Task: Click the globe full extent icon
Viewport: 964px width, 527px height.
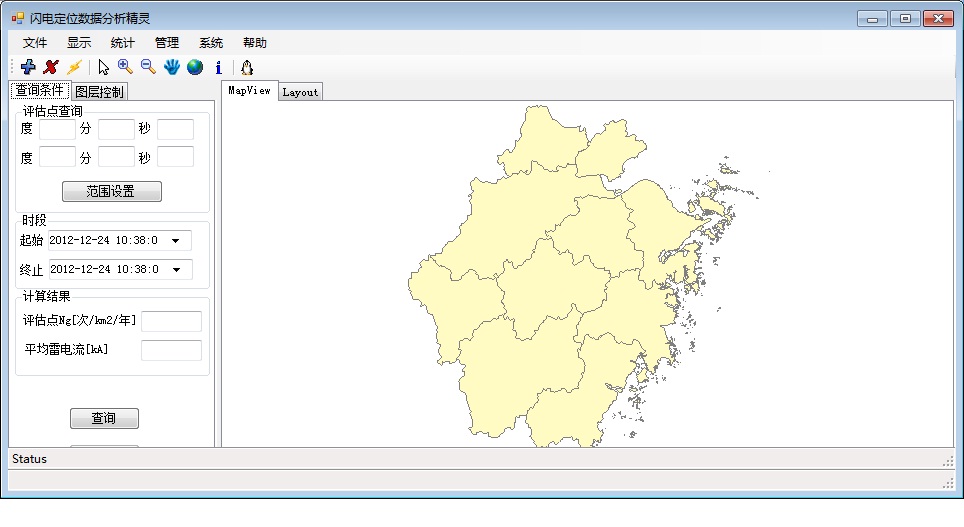Action: (x=194, y=67)
